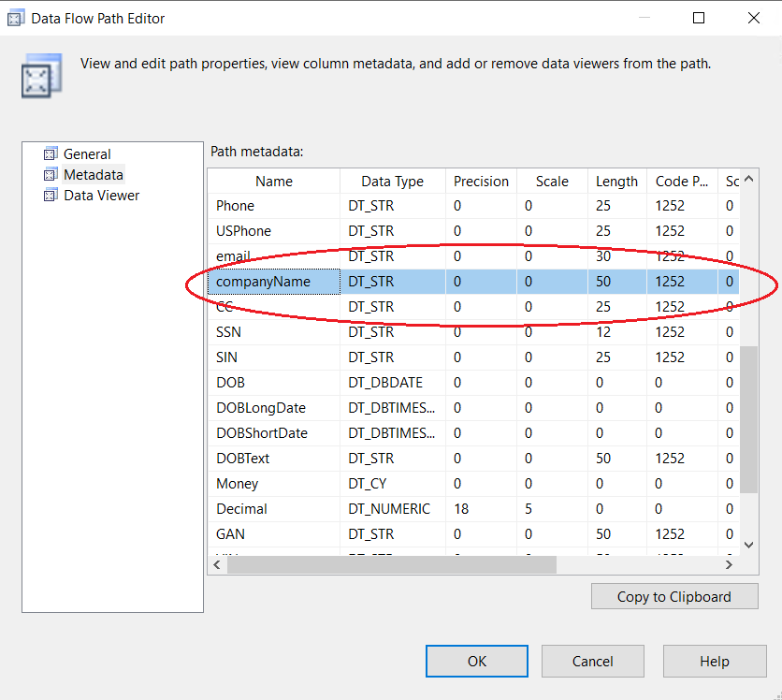Viewport: 782px width, 700px height.
Task: Click the Name column header
Action: tap(274, 182)
